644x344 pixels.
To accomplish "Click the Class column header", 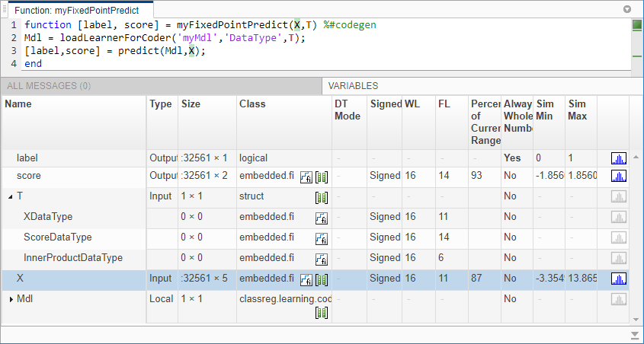I will (252, 104).
